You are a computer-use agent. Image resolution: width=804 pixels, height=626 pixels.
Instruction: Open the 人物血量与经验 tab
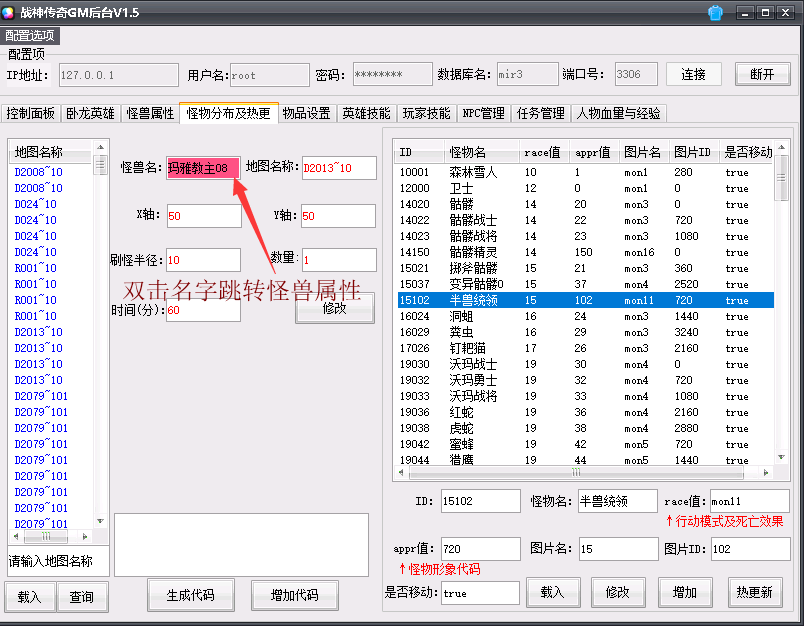618,113
